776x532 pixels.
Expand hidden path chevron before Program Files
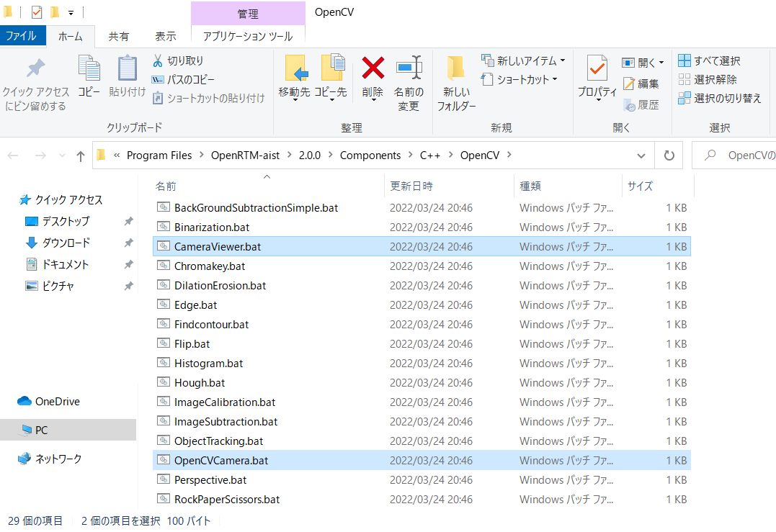pos(117,155)
